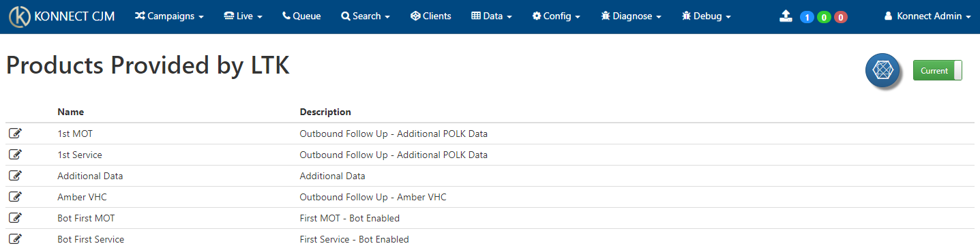Open the Diagnose dropdown menu
Image resolution: width=980 pixels, height=248 pixels.
(x=631, y=16)
